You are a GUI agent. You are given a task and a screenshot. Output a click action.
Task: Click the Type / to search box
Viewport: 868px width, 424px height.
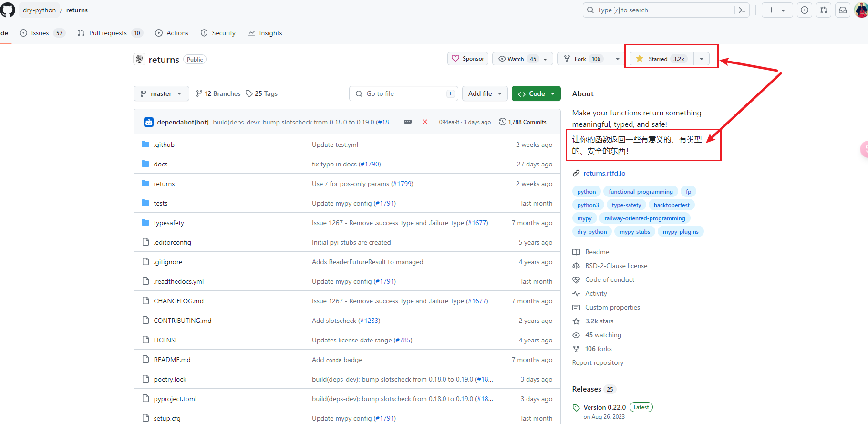tap(666, 10)
